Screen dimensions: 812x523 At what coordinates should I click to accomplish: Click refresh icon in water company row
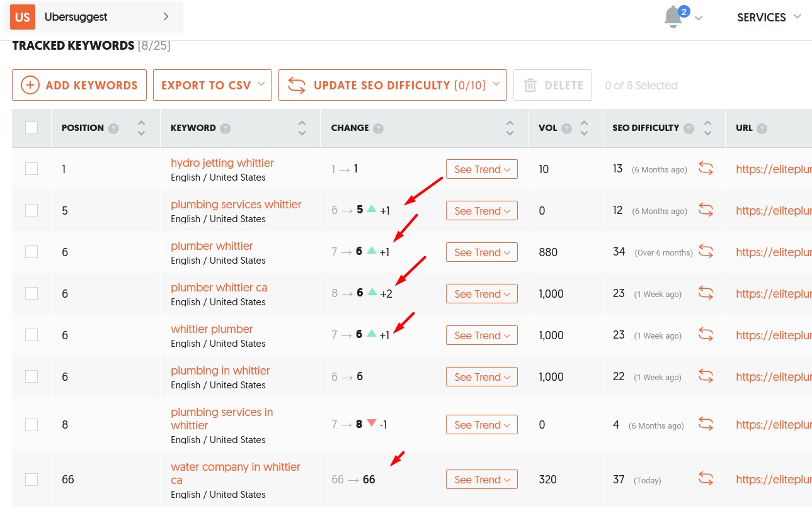pyautogui.click(x=706, y=480)
